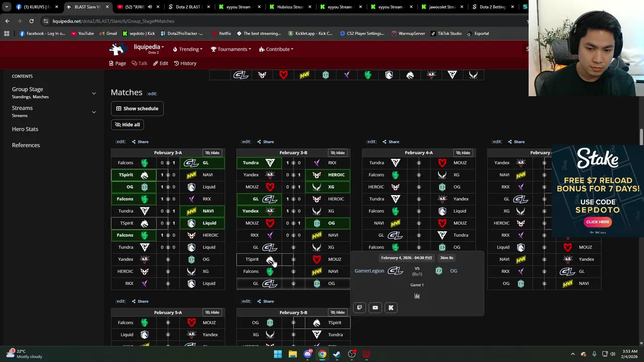Click the Team Liquid logo in team header row
This screenshot has width=644, height=362.
(389, 75)
